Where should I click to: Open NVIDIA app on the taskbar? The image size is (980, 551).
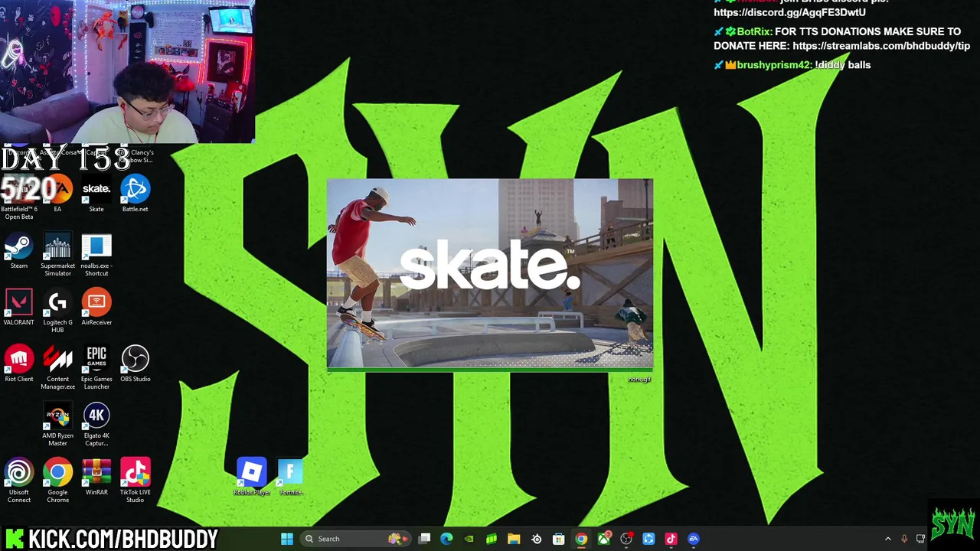[469, 539]
